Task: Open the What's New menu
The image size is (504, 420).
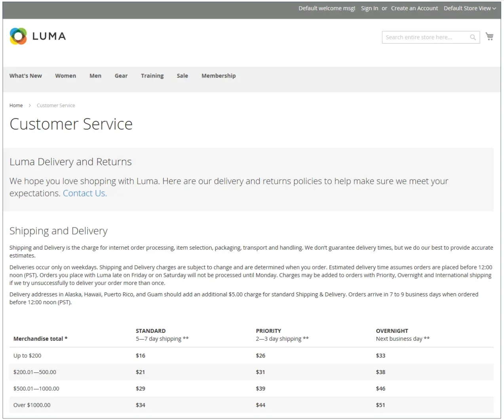Action: [26, 76]
